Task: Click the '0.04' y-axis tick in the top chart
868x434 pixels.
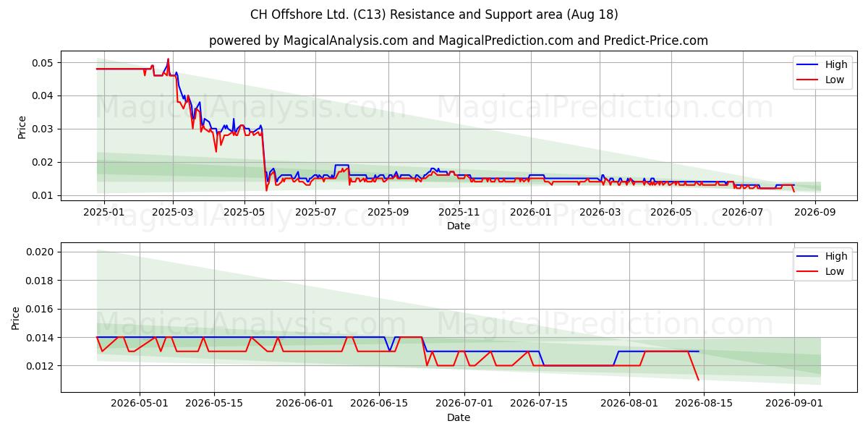Action: click(x=43, y=95)
